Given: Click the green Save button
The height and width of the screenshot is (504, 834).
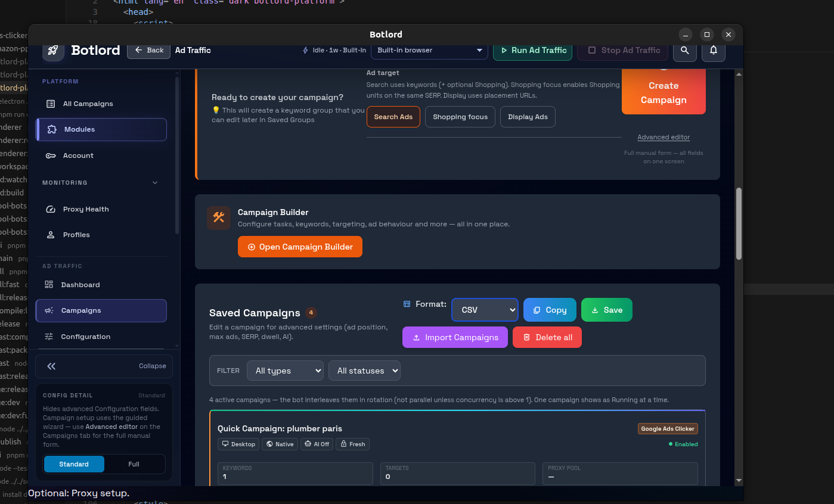Looking at the screenshot, I should pyautogui.click(x=607, y=310).
